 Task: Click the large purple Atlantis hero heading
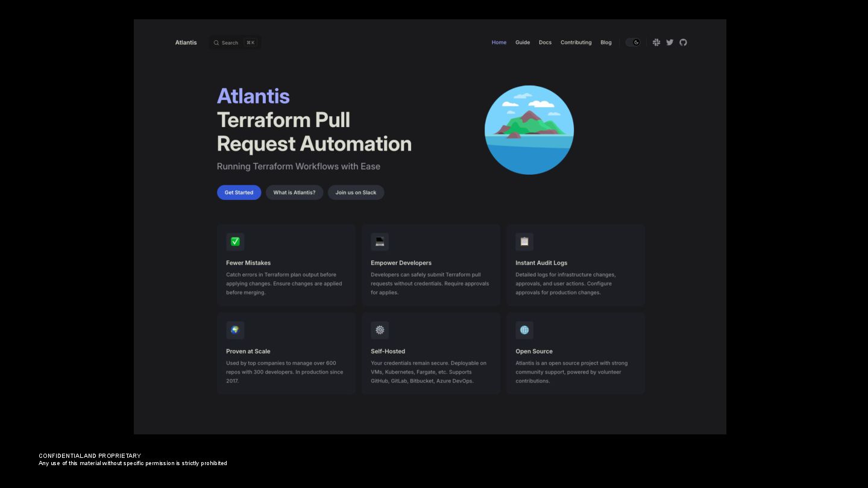[x=253, y=96]
